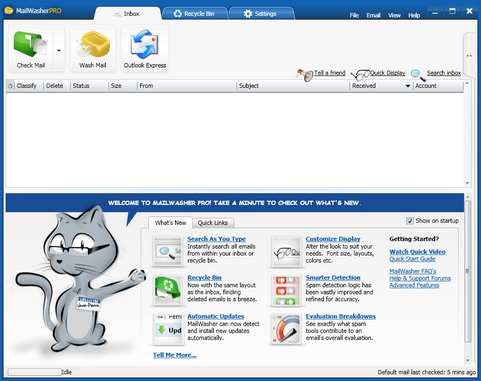Open the Settings tab
This screenshot has width=481, height=381.
[x=261, y=14]
